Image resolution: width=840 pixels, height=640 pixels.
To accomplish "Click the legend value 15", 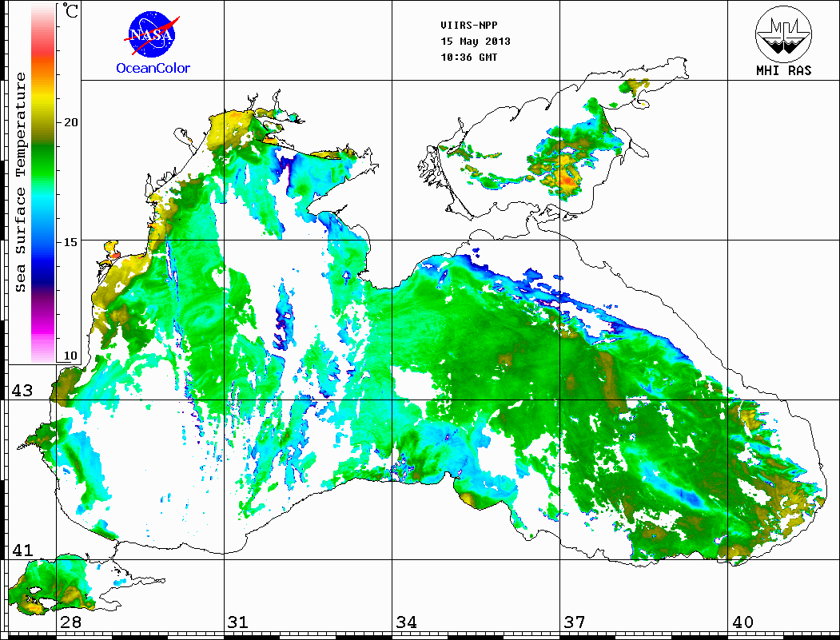I will click(x=70, y=241).
